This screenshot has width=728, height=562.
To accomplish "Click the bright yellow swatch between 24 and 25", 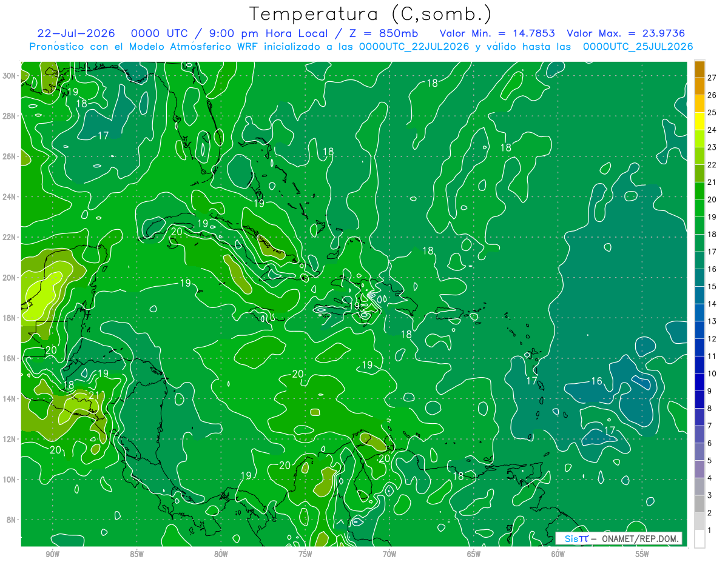I will tap(699, 121).
